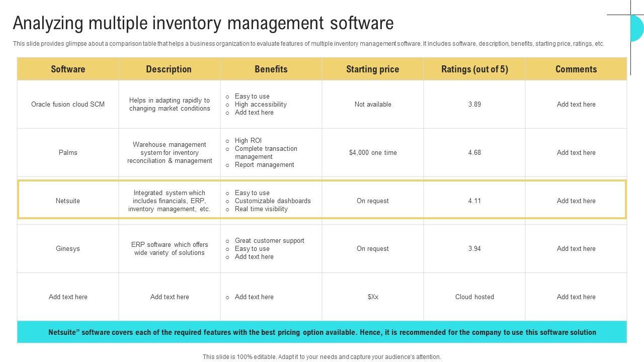This screenshot has width=644, height=362.
Task: Click the description about changing market conditions
Action: point(170,105)
